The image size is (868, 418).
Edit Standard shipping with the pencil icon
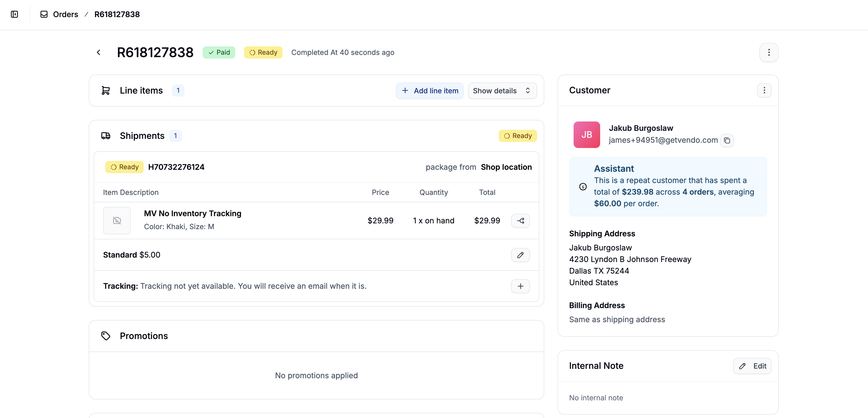(x=520, y=255)
